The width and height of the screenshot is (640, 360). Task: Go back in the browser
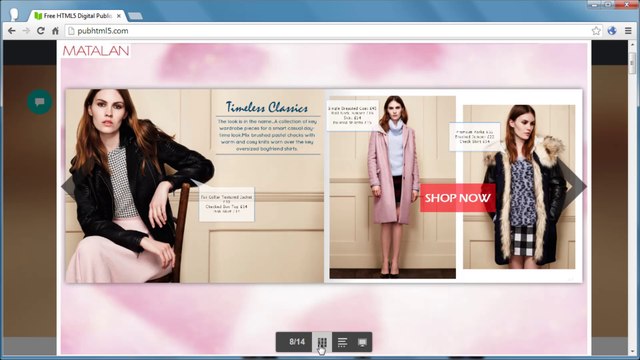pyautogui.click(x=11, y=31)
